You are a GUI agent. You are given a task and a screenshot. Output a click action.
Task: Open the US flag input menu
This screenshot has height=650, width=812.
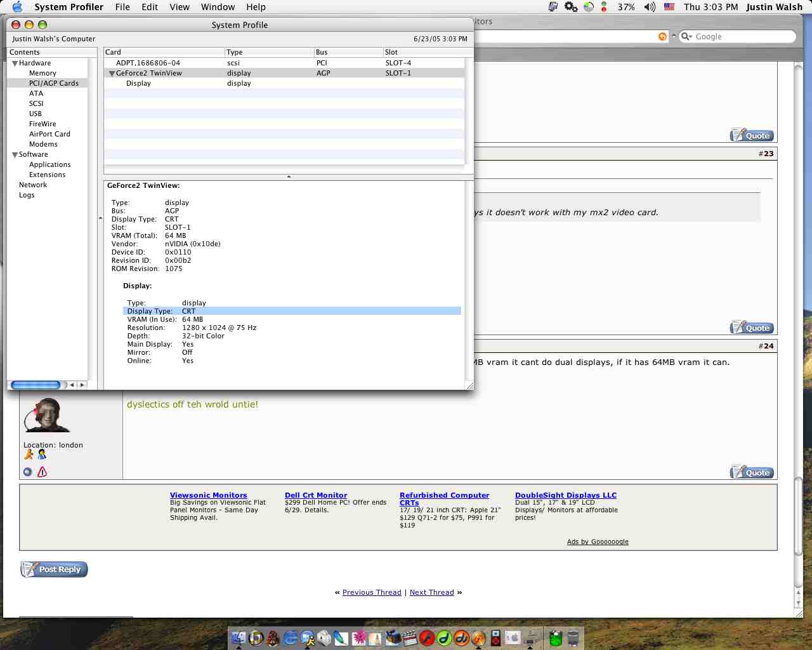coord(669,7)
